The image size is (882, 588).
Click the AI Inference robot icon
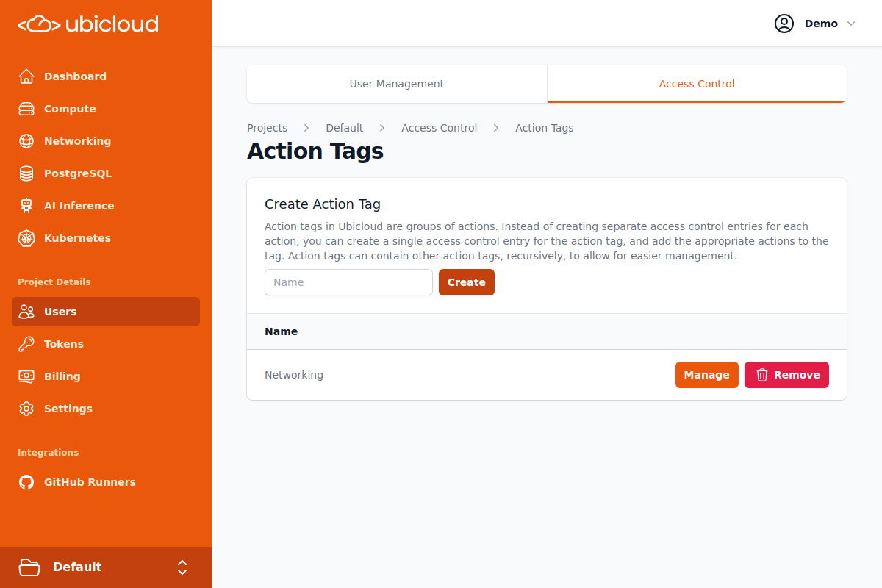click(26, 206)
